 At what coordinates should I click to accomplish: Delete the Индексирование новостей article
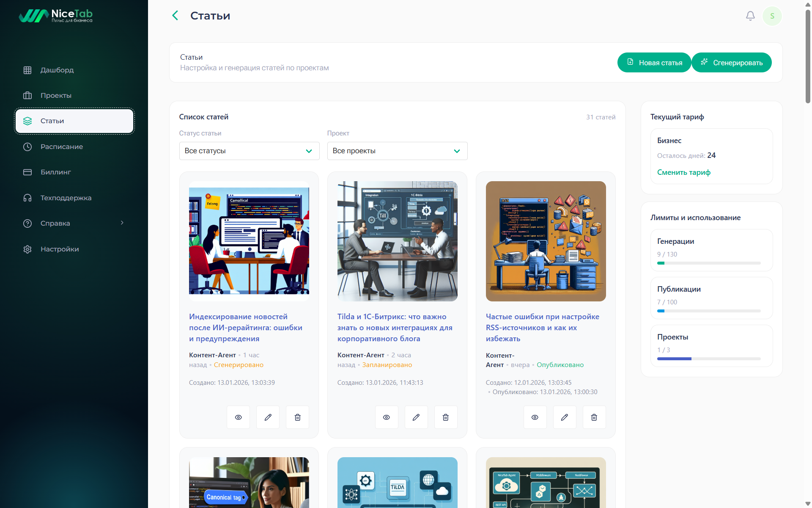[x=297, y=417]
